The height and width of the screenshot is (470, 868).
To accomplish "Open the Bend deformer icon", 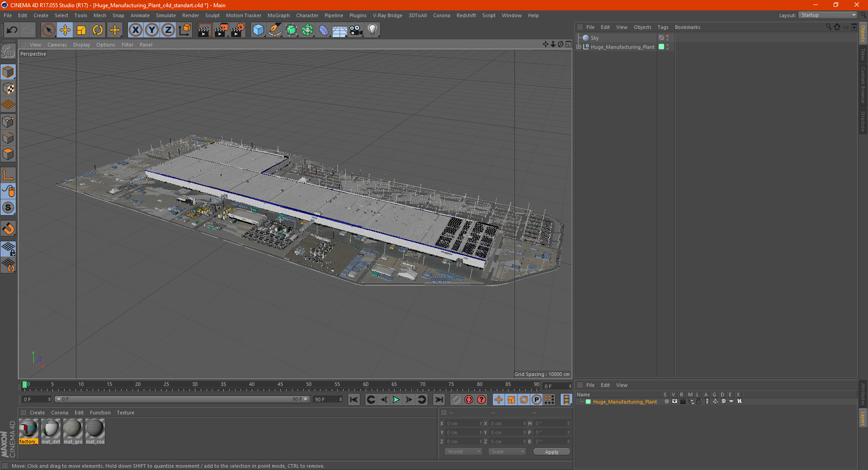I will tap(324, 30).
